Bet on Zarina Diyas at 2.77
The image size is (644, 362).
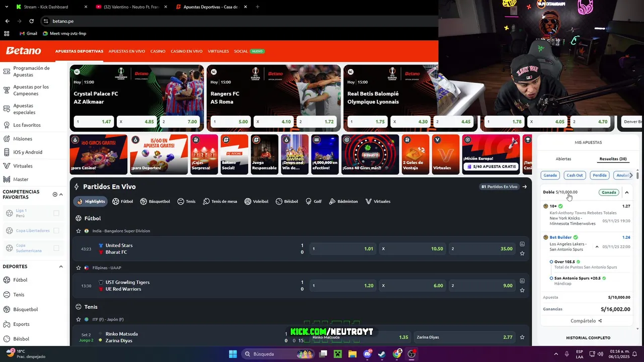[464, 337]
